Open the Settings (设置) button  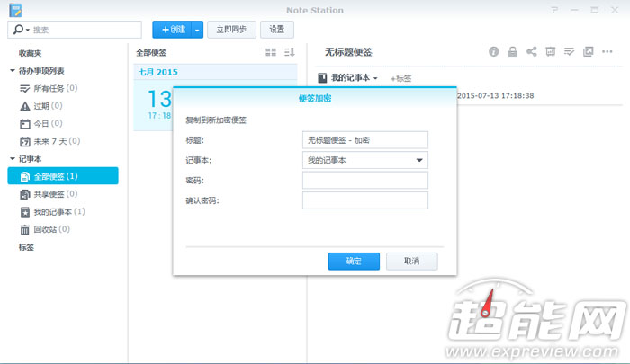pos(277,30)
